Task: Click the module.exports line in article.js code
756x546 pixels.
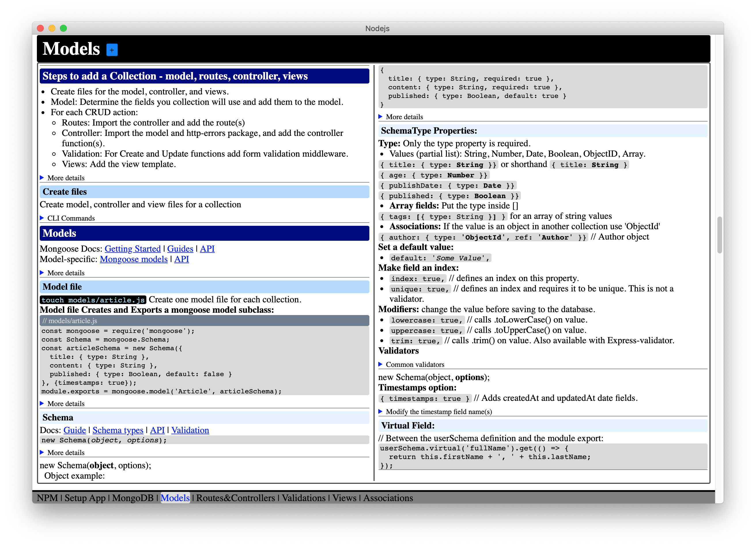Action: 161,391
